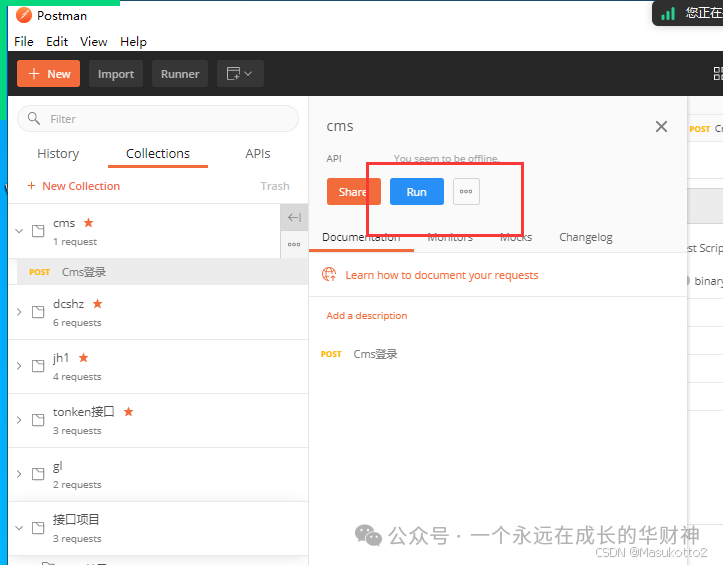Screen dimensions: 723x565
Task: Open the Trash link
Action: pyautogui.click(x=275, y=186)
